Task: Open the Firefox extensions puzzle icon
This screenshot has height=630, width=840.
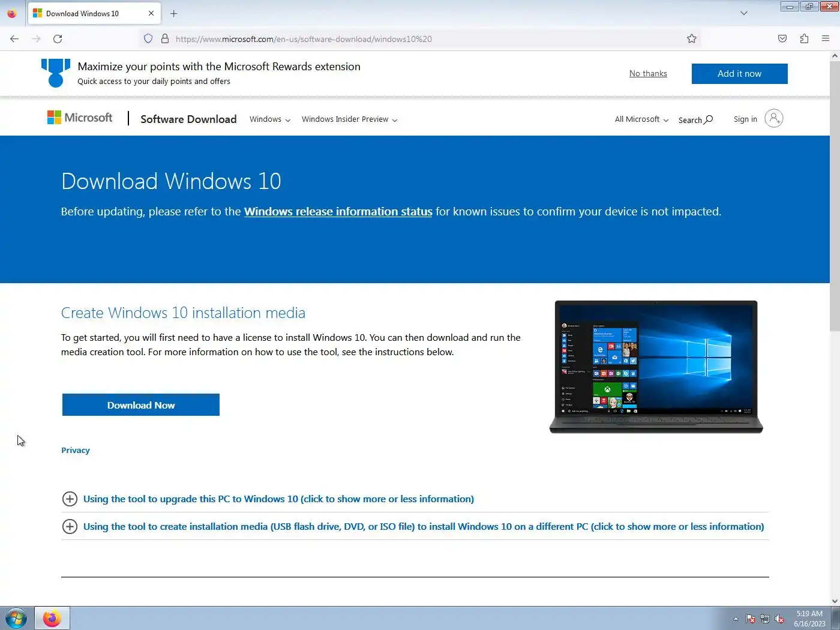Action: coord(804,38)
